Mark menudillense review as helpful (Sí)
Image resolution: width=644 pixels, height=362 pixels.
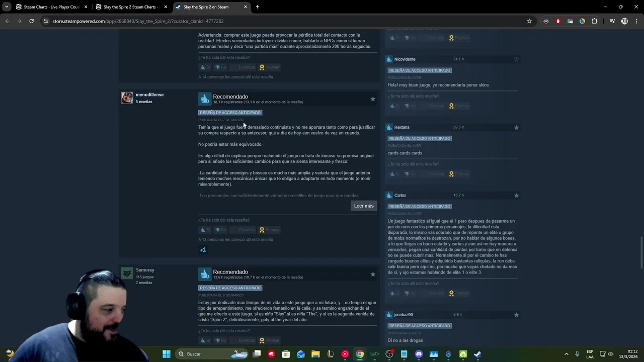[205, 230]
